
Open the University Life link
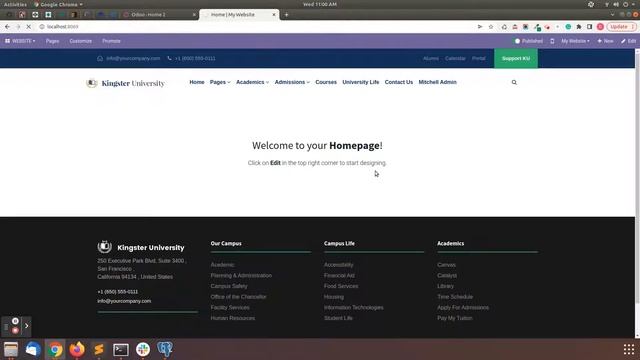pos(360,82)
